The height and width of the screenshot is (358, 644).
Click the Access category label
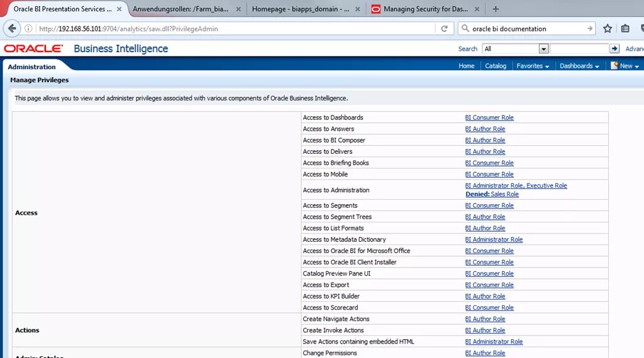click(26, 213)
